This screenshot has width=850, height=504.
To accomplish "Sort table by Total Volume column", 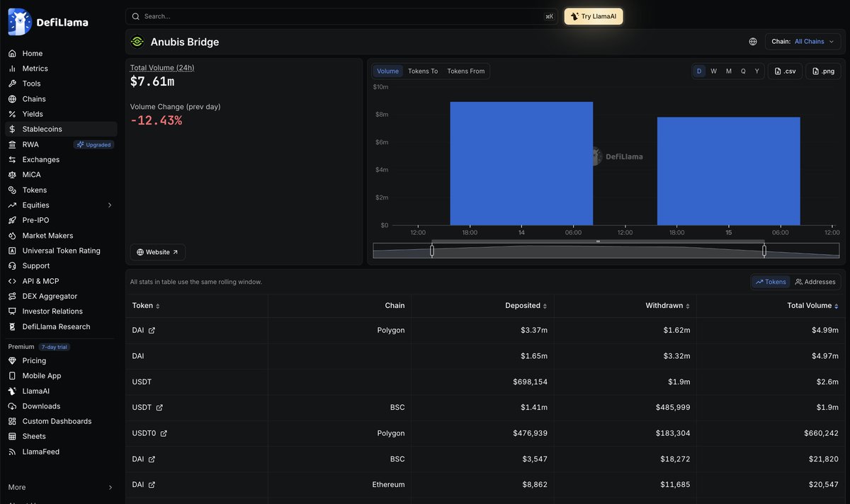I will (812, 306).
